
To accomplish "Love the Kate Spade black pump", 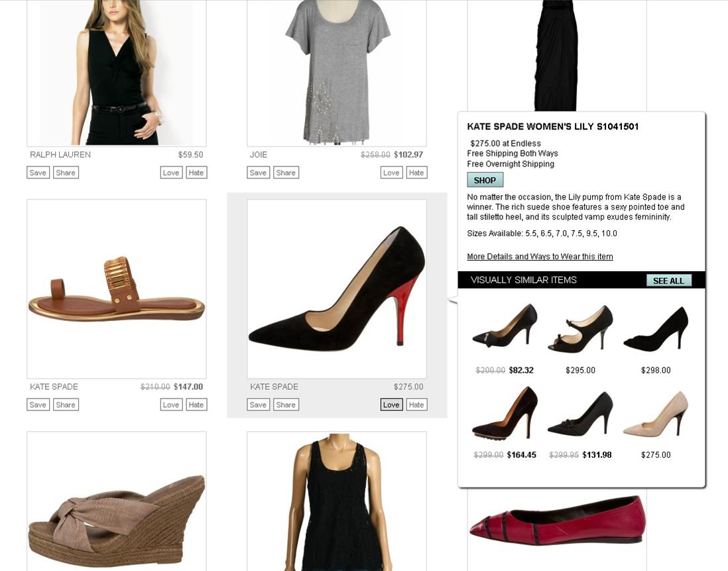I will [x=391, y=405].
